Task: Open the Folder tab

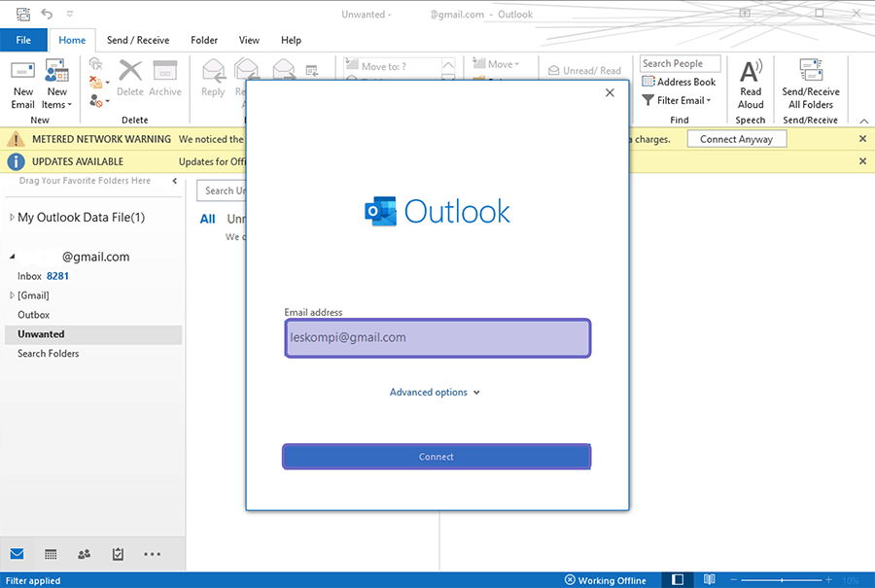Action: click(x=204, y=40)
